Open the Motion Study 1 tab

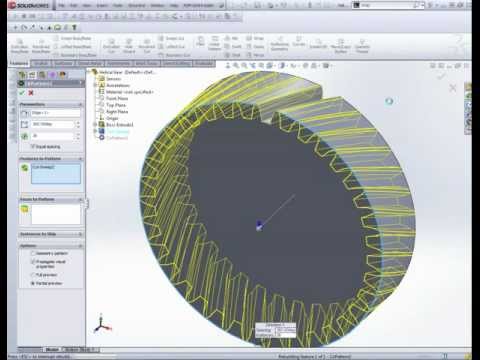point(80,350)
